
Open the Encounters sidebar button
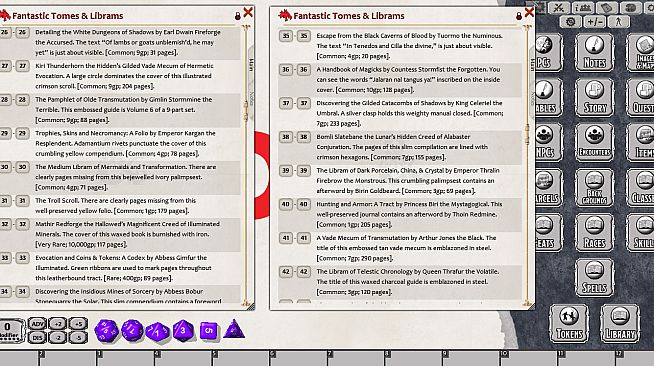(594, 143)
